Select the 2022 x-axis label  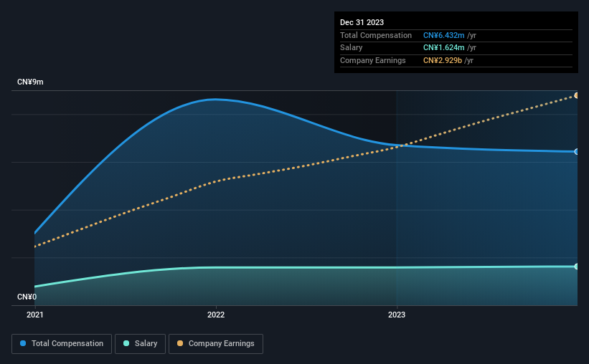click(x=216, y=315)
